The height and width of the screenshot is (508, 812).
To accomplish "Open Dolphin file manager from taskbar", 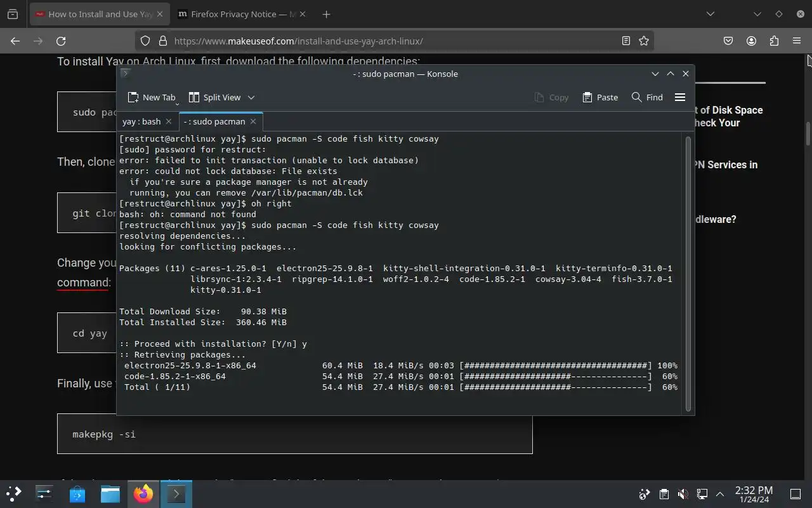I will point(110,493).
